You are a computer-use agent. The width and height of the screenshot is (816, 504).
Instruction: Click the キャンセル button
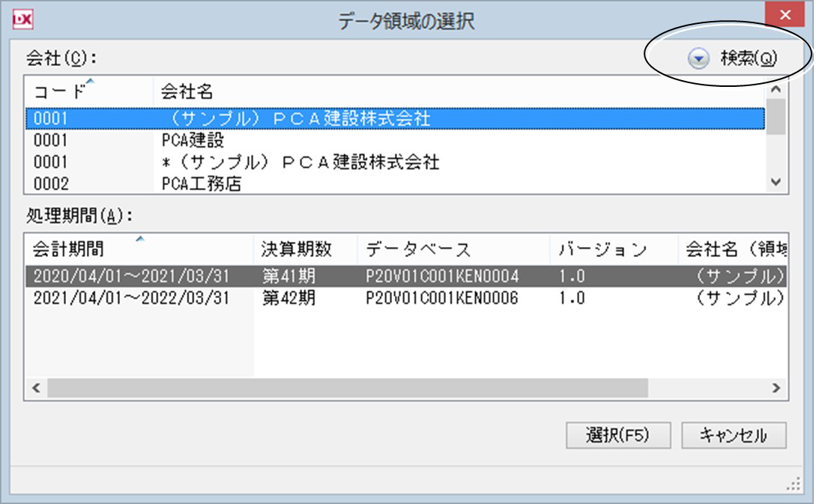734,435
